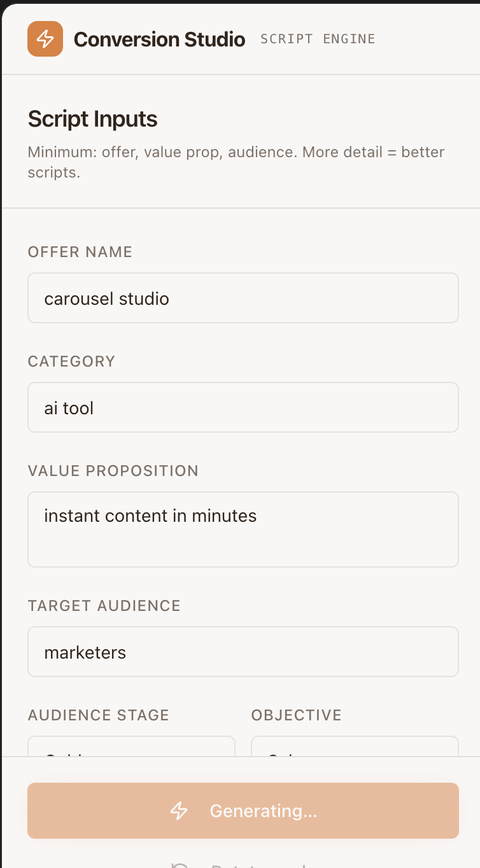Click the lightning bolt icon inside Generating button
The width and height of the screenshot is (480, 868).
(179, 811)
